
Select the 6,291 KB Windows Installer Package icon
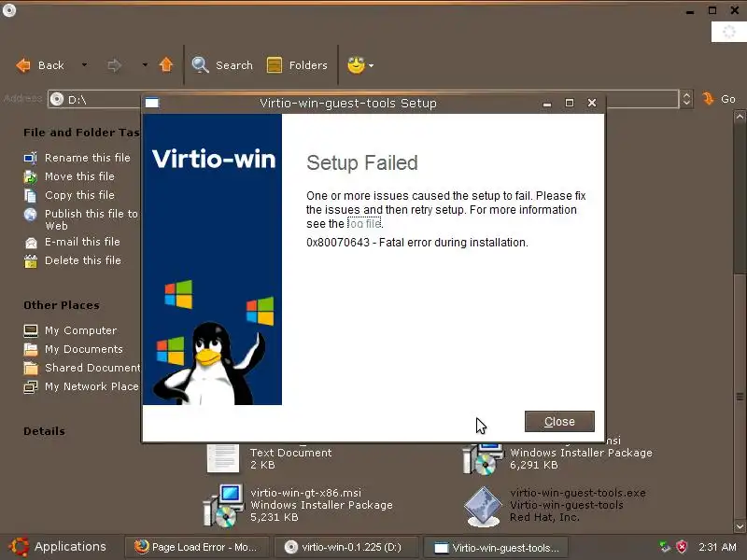pyautogui.click(x=483, y=458)
